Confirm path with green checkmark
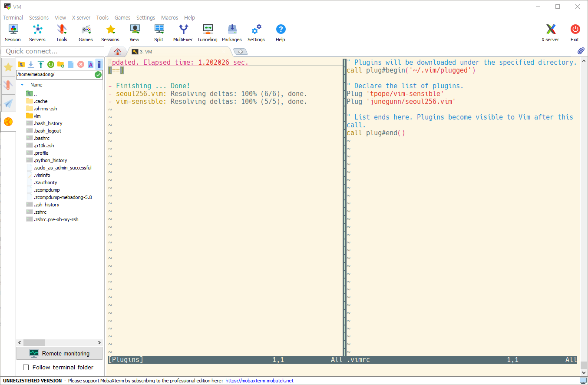588x385 pixels. pos(98,75)
